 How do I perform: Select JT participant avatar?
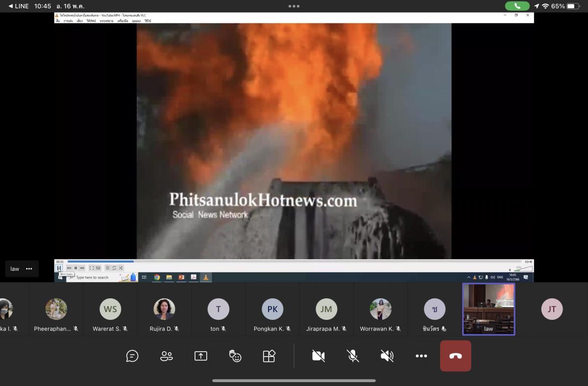click(x=552, y=309)
